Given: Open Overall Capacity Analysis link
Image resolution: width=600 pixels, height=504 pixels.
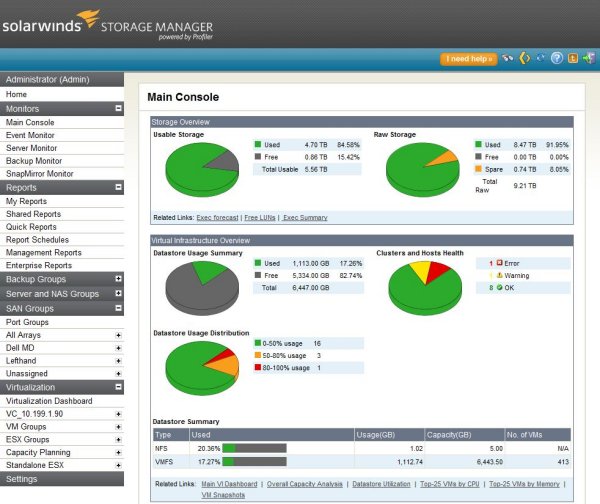Looking at the screenshot, I should click(305, 484).
